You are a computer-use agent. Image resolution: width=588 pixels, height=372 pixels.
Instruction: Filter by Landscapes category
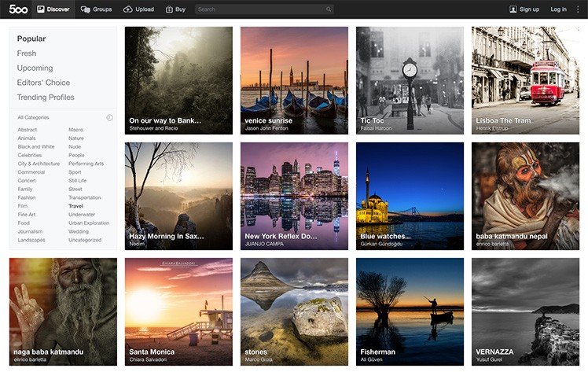[31, 240]
